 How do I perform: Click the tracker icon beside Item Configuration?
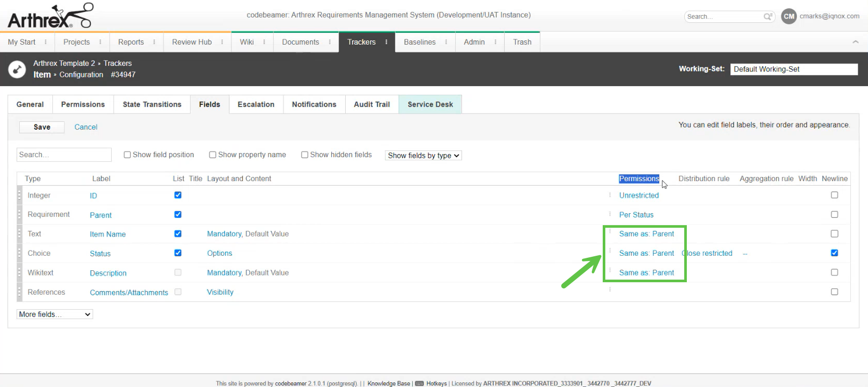(17, 69)
